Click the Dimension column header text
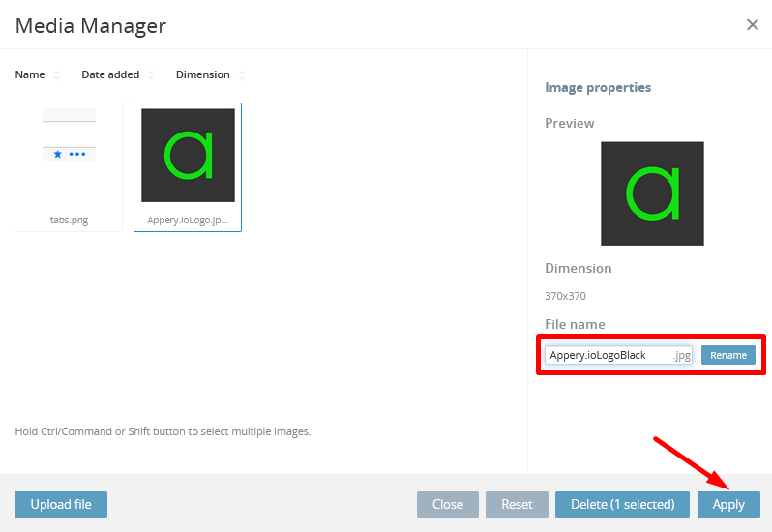This screenshot has height=532, width=772. tap(203, 74)
